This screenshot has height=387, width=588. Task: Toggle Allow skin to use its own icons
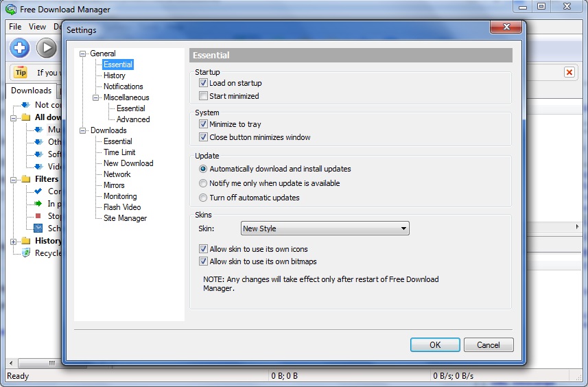click(x=203, y=248)
